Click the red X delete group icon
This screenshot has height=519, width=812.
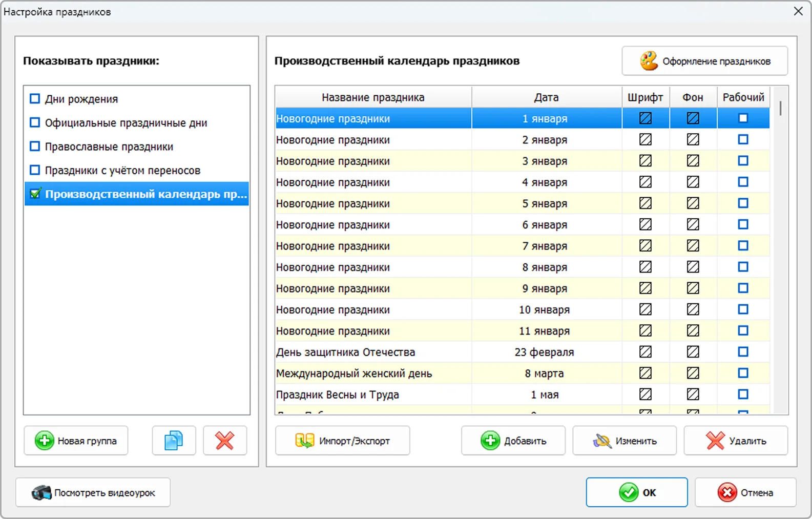click(x=225, y=441)
